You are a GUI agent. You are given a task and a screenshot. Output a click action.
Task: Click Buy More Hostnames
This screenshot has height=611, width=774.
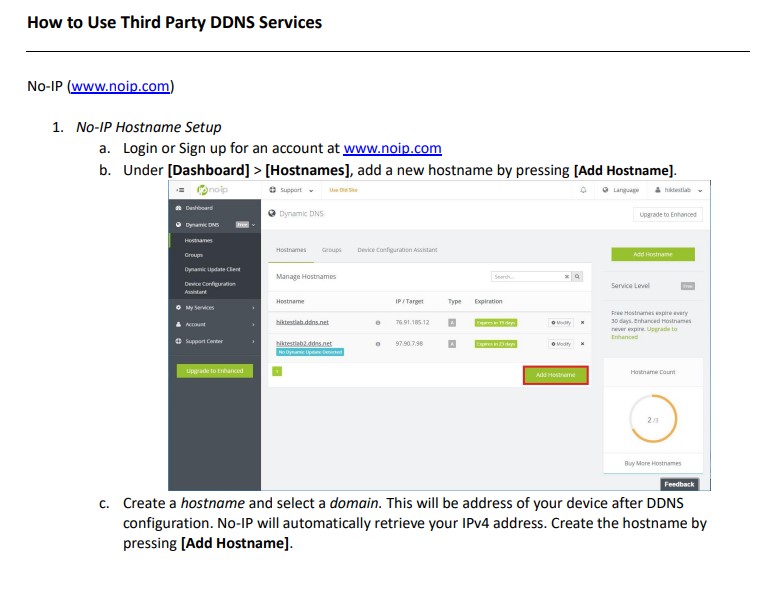[x=653, y=463]
